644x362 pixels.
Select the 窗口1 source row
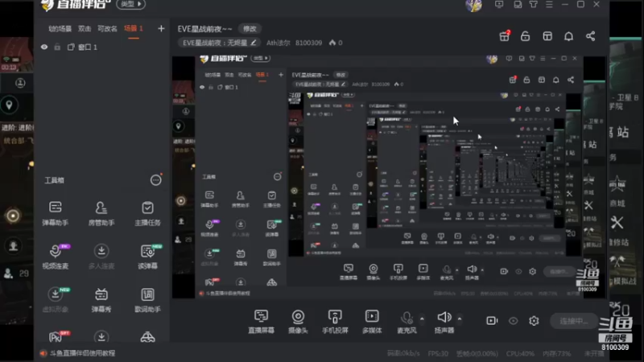102,47
